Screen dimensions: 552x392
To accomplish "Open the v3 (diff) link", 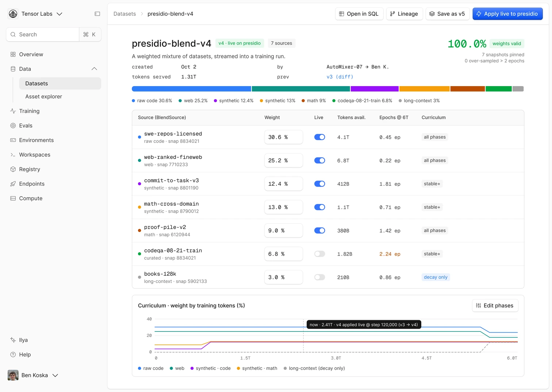I will [x=340, y=77].
